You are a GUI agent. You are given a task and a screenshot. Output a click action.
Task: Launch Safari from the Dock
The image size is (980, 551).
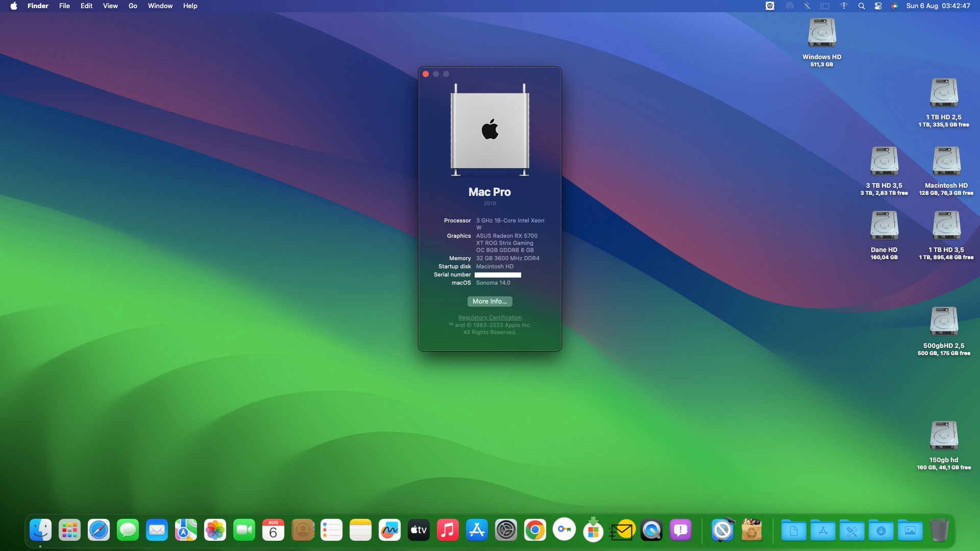pyautogui.click(x=99, y=531)
